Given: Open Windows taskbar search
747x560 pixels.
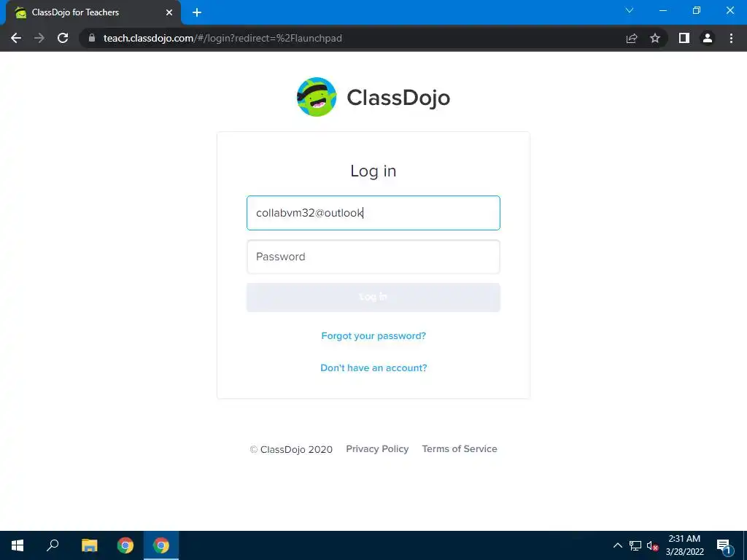Looking at the screenshot, I should click(x=53, y=545).
